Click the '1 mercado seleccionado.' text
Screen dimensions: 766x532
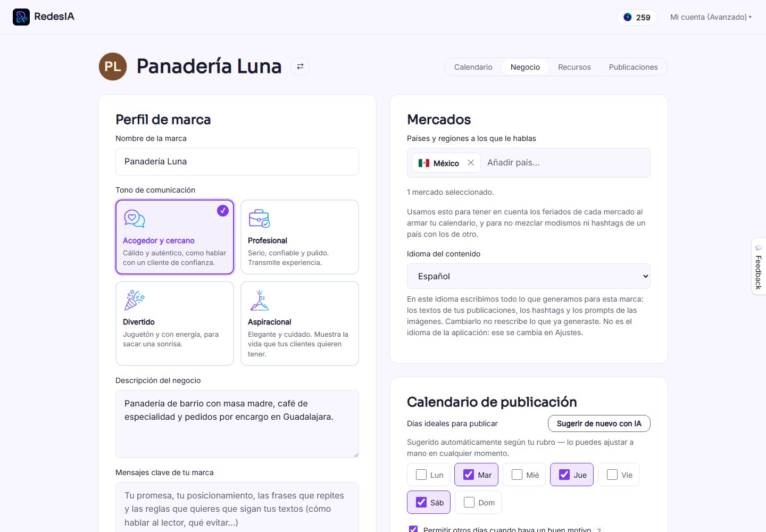tap(450, 192)
